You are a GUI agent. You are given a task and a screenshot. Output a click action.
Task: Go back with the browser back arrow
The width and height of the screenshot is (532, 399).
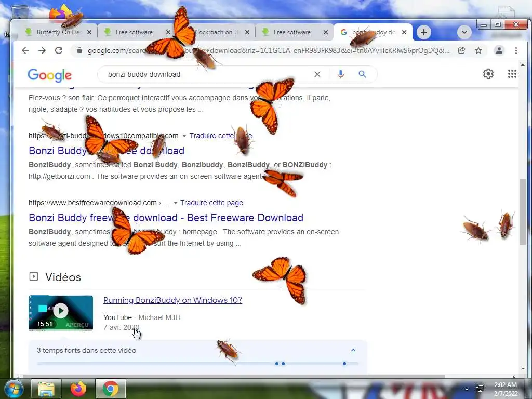point(25,50)
